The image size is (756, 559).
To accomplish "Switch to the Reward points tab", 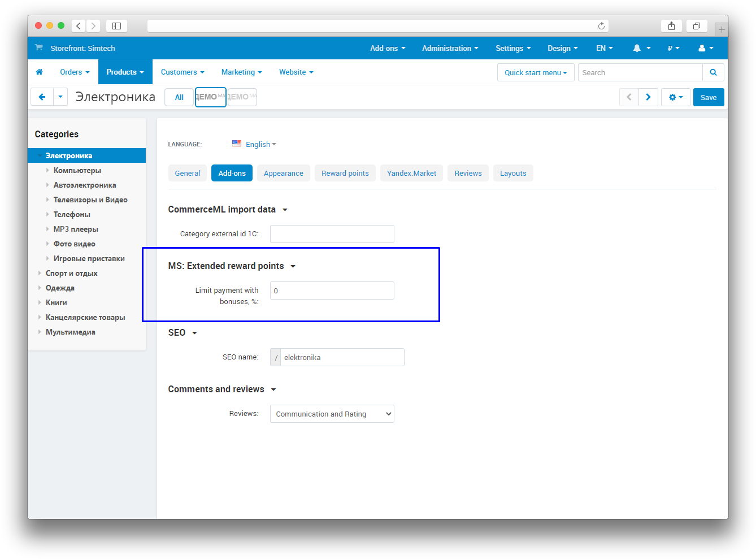I will [x=345, y=173].
